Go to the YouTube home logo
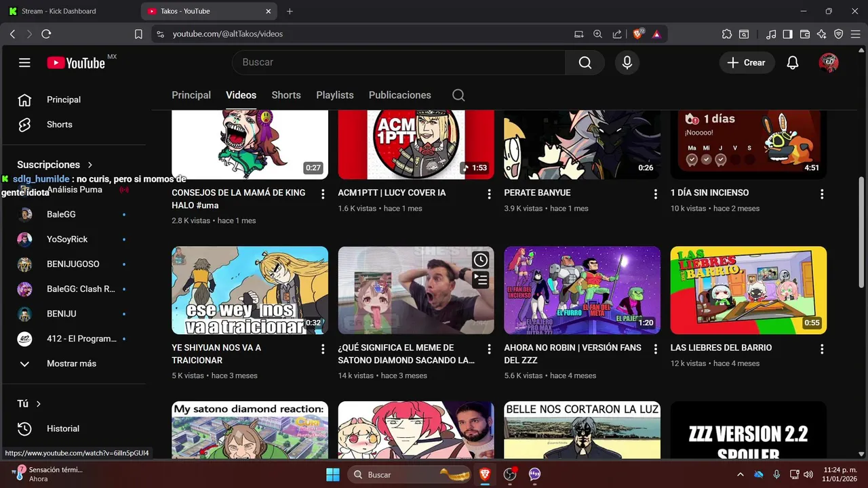 (76, 62)
